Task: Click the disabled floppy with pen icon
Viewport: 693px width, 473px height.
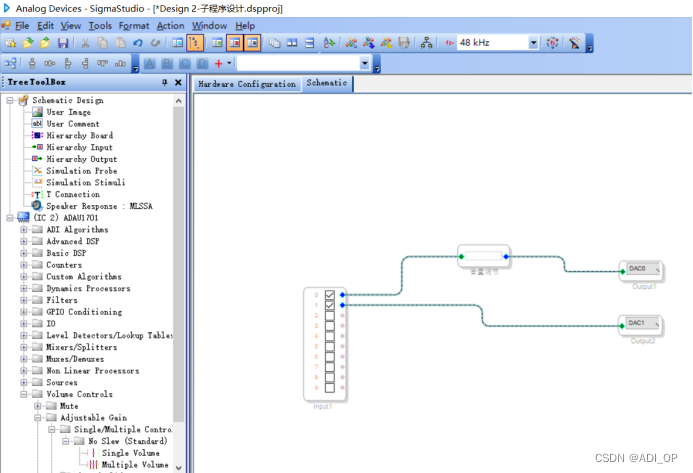Action: click(404, 43)
